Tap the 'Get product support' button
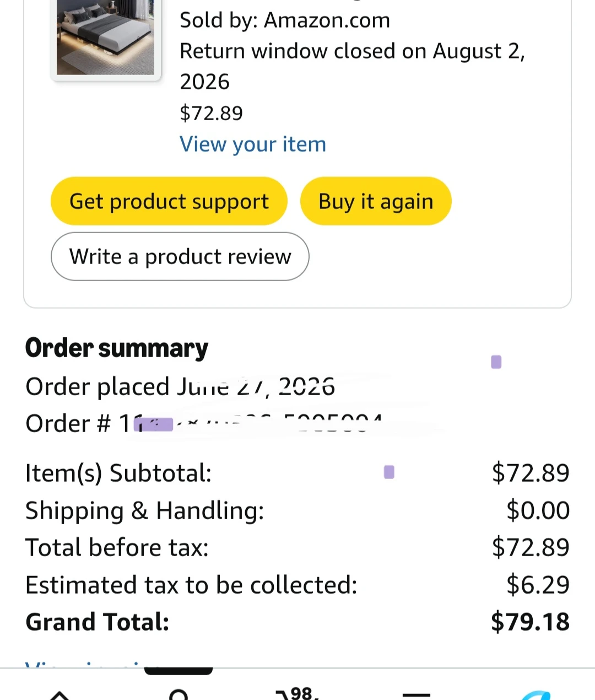Image resolution: width=595 pixels, height=700 pixels. pos(169,201)
